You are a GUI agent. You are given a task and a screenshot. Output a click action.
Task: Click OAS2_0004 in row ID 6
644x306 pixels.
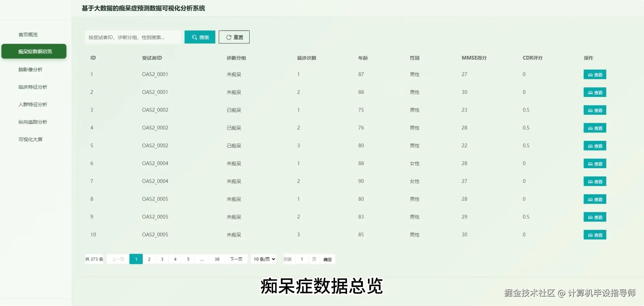(x=155, y=163)
